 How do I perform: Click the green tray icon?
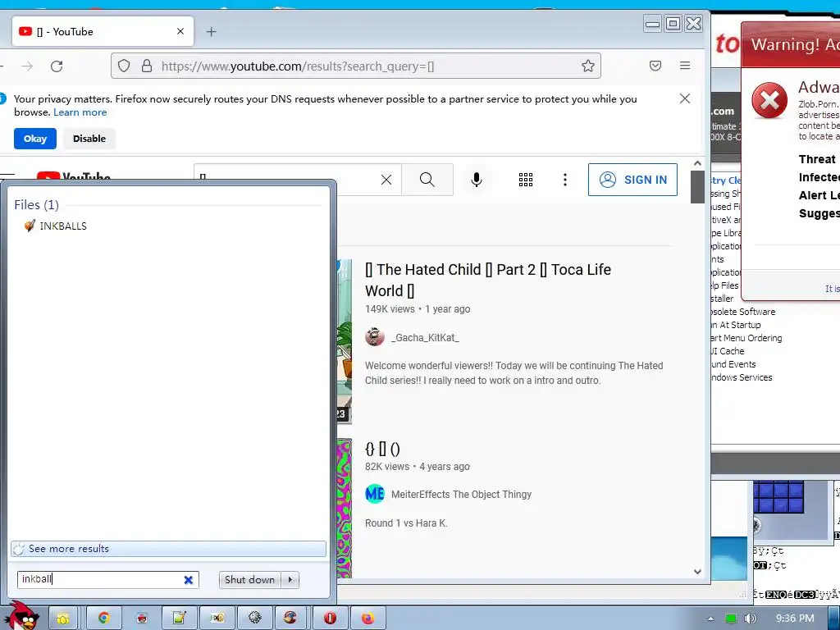[731, 619]
